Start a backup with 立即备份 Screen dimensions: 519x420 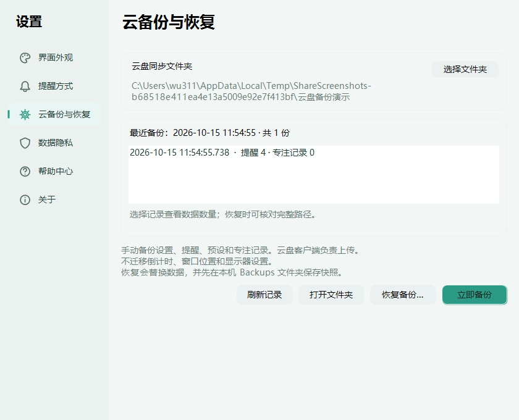[x=475, y=295]
